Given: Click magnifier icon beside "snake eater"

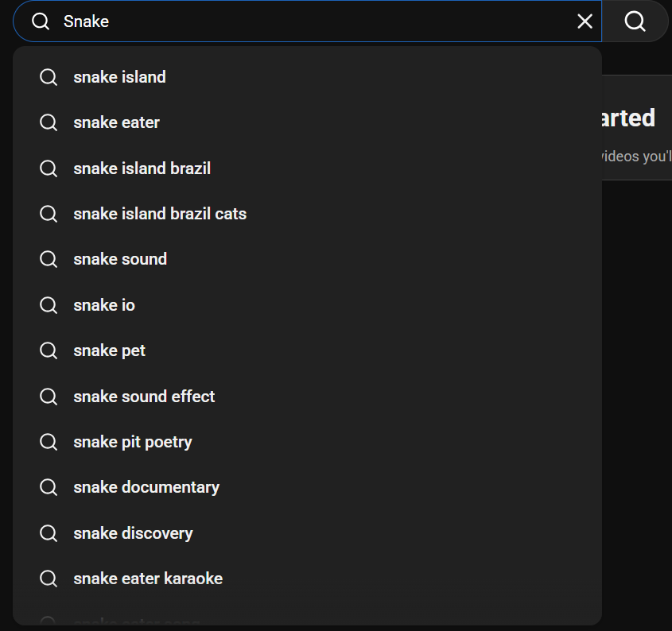Looking at the screenshot, I should click(x=49, y=122).
